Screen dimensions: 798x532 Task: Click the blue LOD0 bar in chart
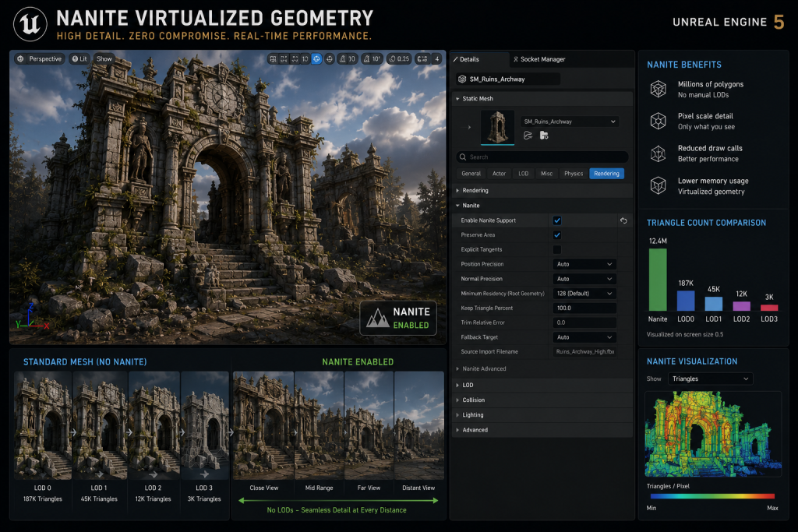(x=686, y=301)
